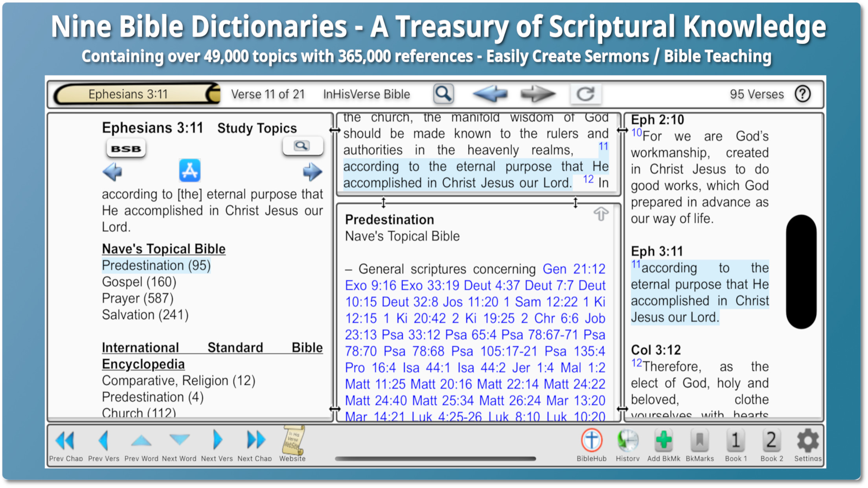The height and width of the screenshot is (488, 868).
Task: Click the 95 Verses count
Action: pos(757,94)
